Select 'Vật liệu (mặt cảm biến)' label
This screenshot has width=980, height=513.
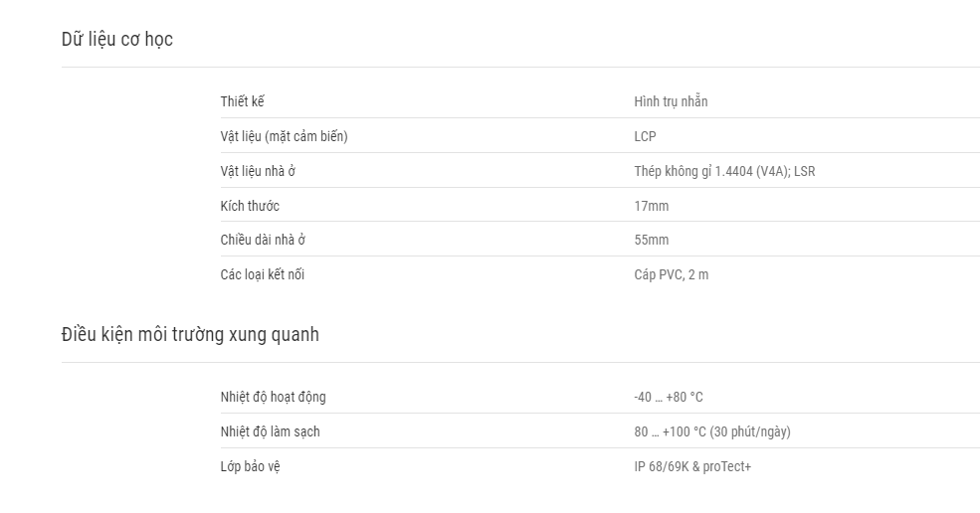[284, 136]
